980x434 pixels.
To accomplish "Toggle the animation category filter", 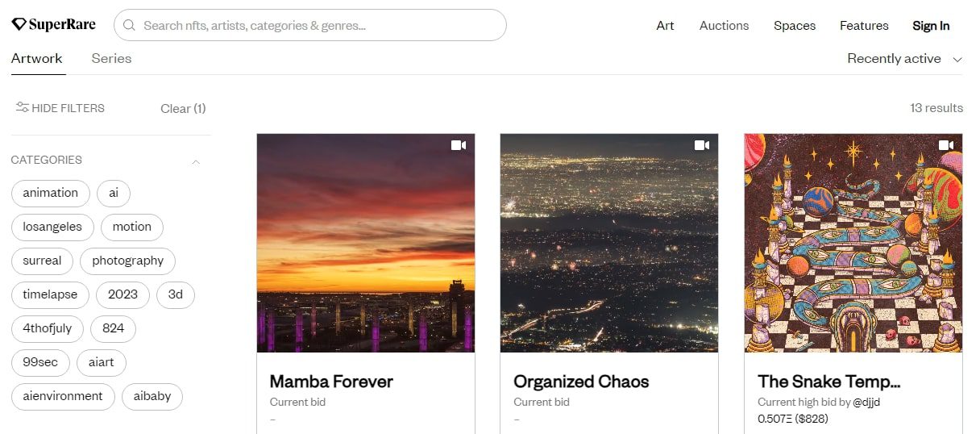I will [51, 193].
